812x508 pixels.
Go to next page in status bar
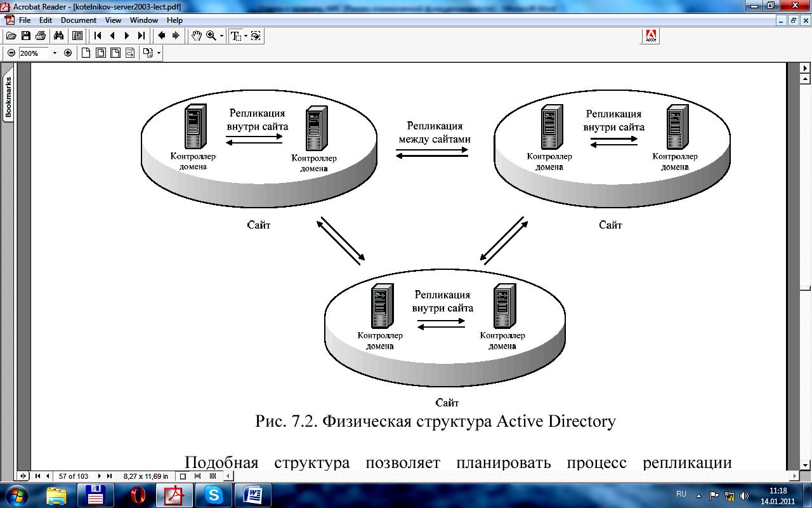(99, 476)
